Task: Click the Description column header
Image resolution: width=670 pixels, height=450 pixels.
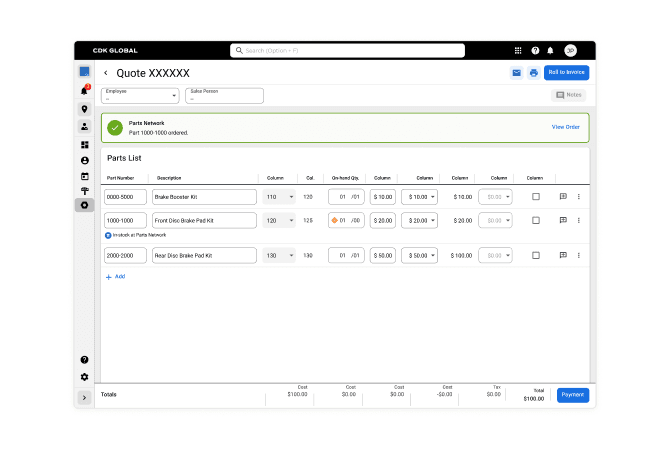Action: click(169, 178)
